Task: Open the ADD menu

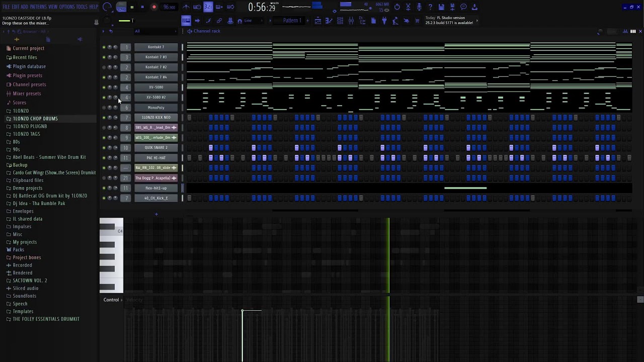Action: pyautogui.click(x=24, y=7)
